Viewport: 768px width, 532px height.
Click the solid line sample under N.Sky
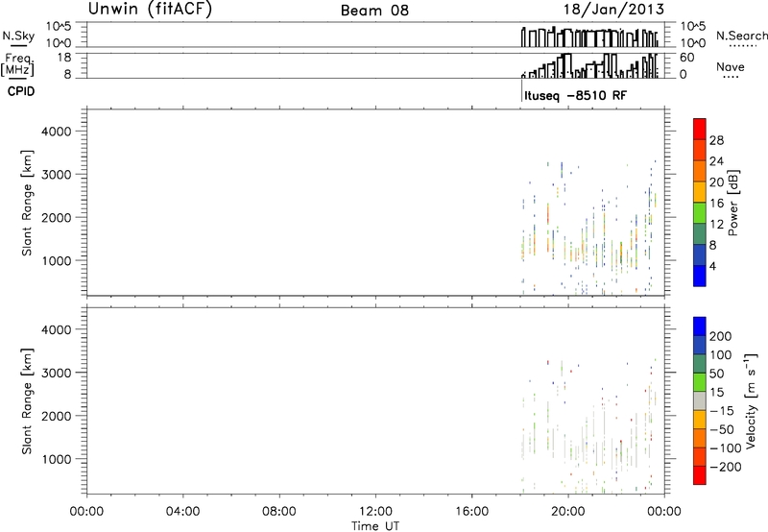click(x=18, y=46)
